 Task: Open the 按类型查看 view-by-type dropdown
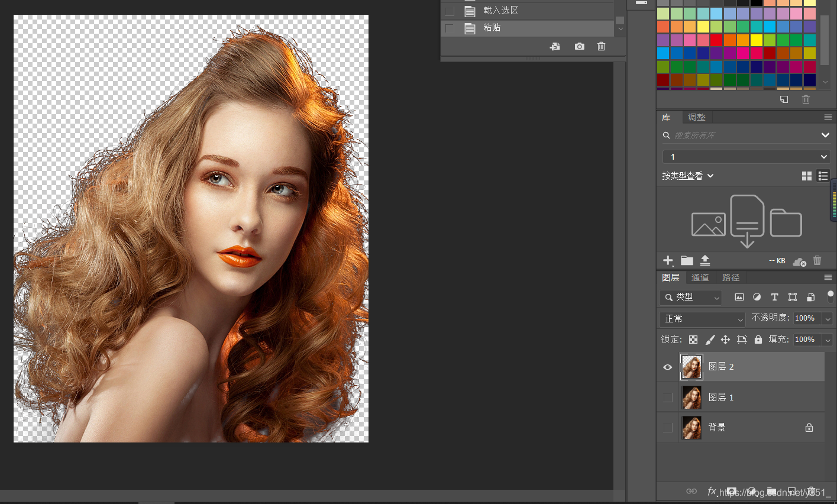pos(688,176)
